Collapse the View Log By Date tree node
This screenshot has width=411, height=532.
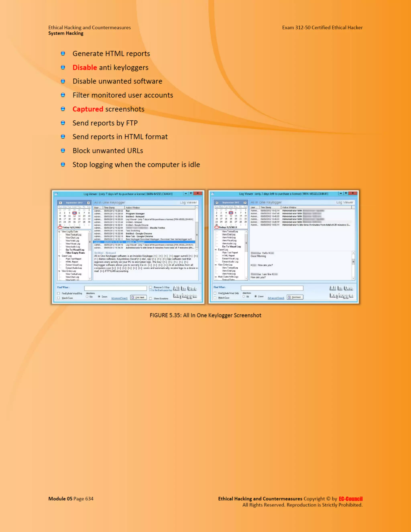59,232
